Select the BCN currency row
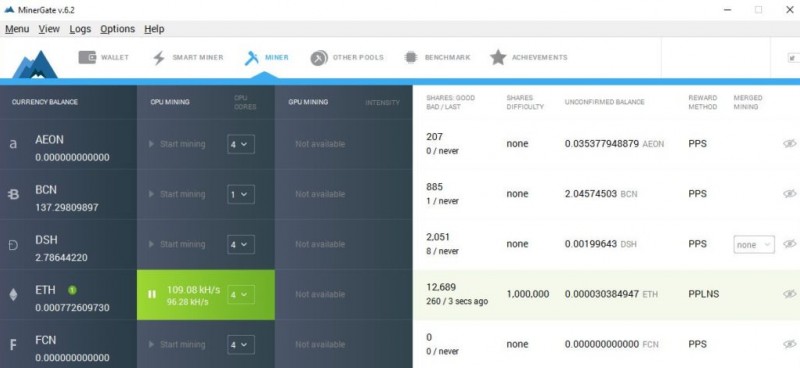 click(68, 194)
